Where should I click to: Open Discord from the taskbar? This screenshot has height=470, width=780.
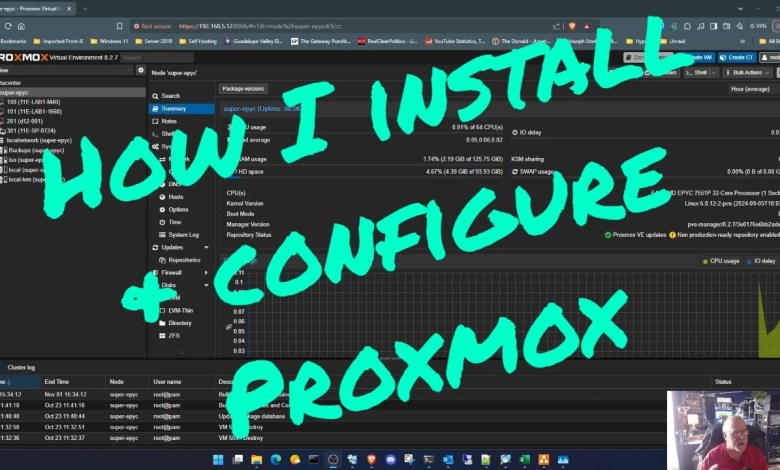(x=390, y=460)
